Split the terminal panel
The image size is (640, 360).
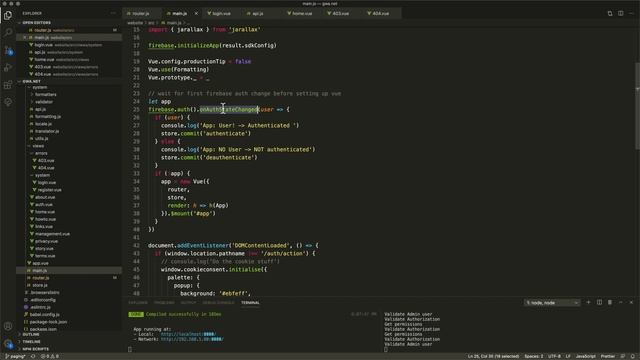click(x=599, y=302)
